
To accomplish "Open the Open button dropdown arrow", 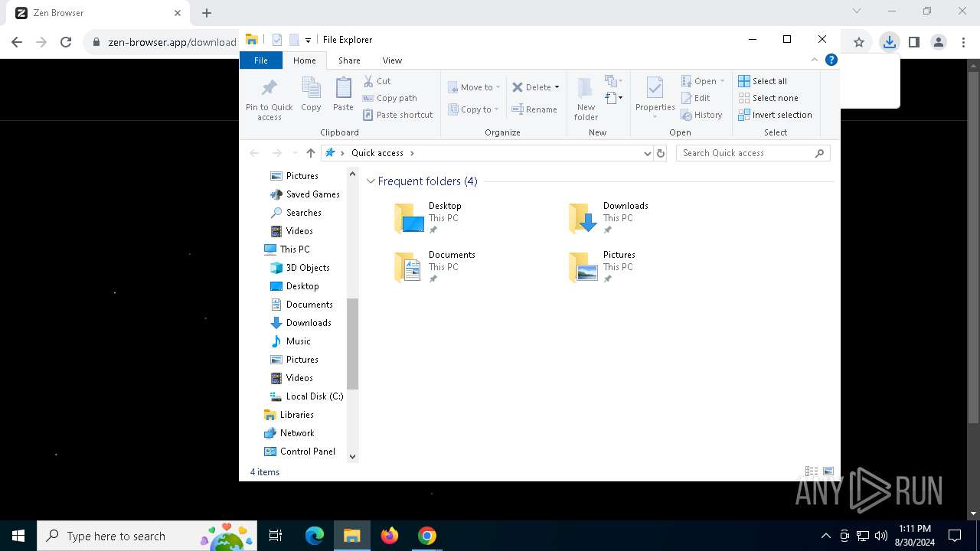I will [722, 81].
